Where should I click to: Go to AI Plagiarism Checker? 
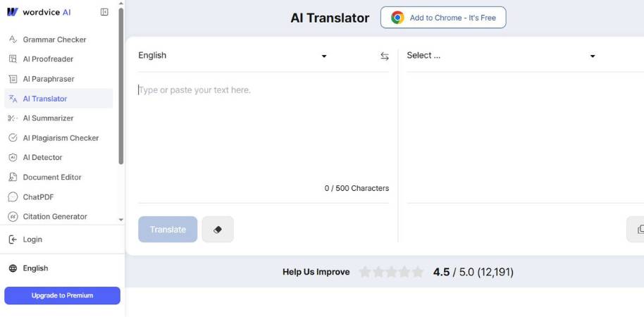[x=61, y=138]
